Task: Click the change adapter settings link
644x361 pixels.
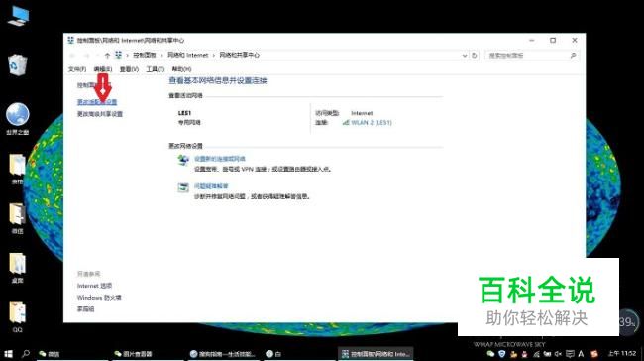Action: pyautogui.click(x=97, y=102)
